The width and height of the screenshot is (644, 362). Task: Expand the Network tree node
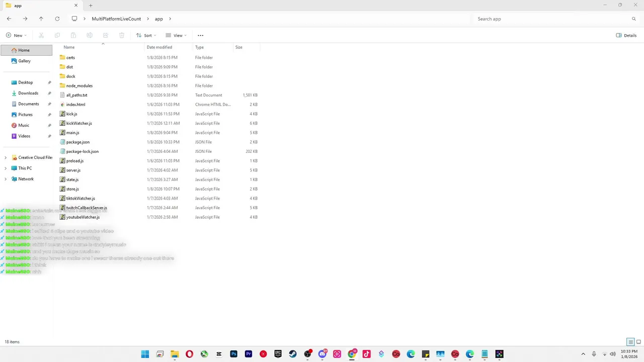pos(6,179)
